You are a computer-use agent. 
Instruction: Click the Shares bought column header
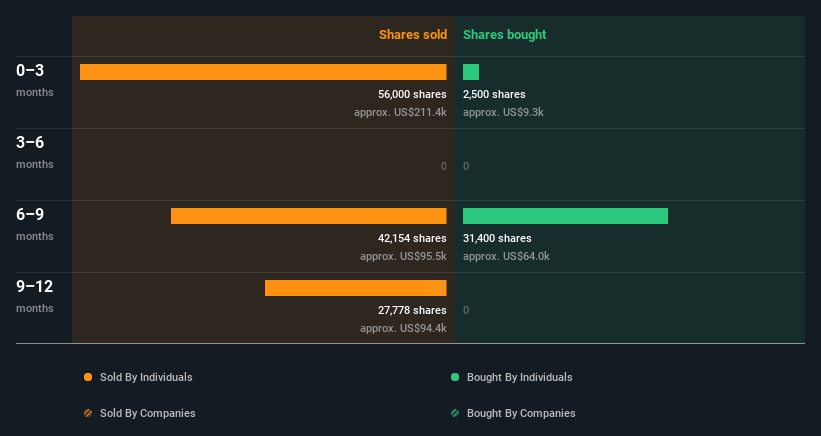tap(504, 35)
